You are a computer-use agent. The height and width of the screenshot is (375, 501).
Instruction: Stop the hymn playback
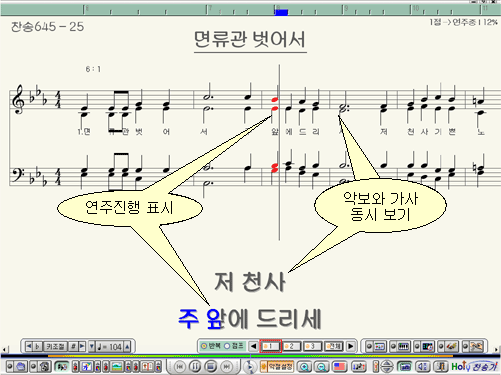coord(211,366)
